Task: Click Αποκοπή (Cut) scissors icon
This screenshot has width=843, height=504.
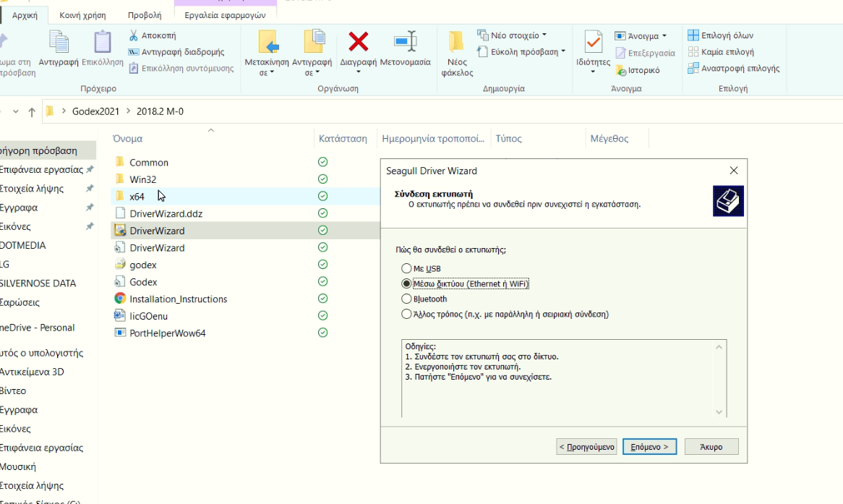Action: pos(134,35)
